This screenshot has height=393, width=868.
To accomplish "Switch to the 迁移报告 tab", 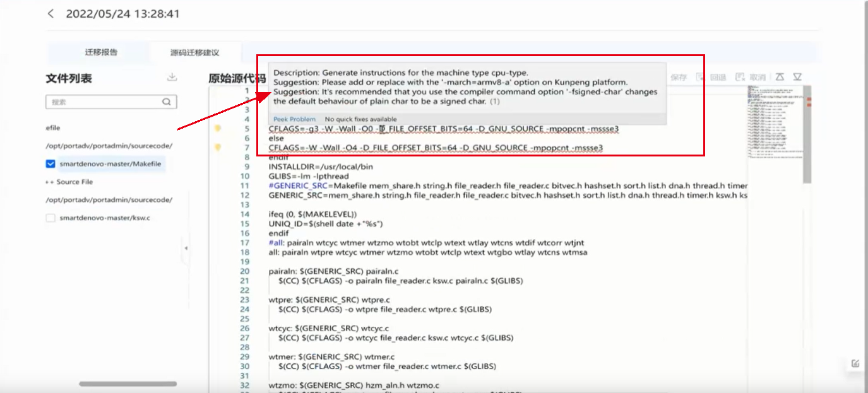I will pyautogui.click(x=102, y=52).
